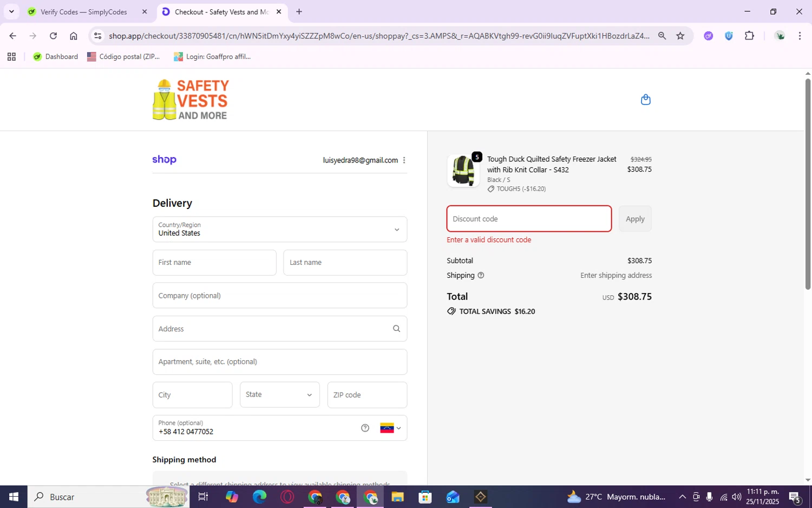Open the tab search dropdown arrow
This screenshot has height=508, width=812.
pyautogui.click(x=11, y=11)
